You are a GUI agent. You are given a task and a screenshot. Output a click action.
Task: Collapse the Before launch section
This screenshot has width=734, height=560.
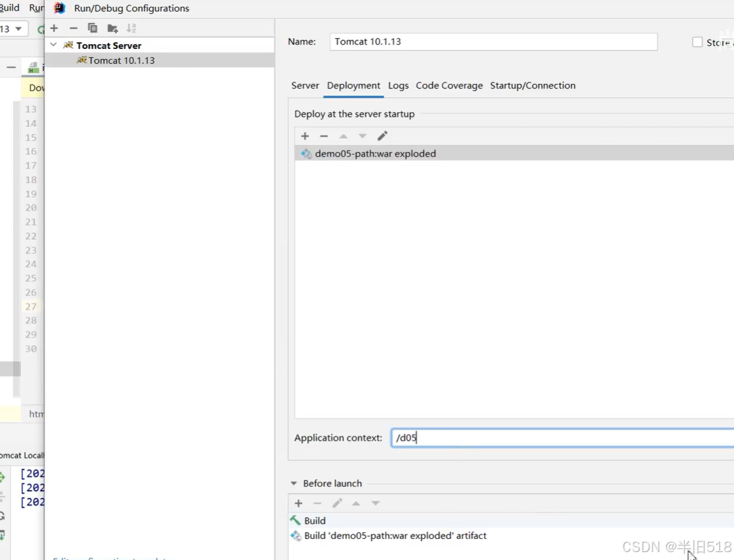point(294,483)
